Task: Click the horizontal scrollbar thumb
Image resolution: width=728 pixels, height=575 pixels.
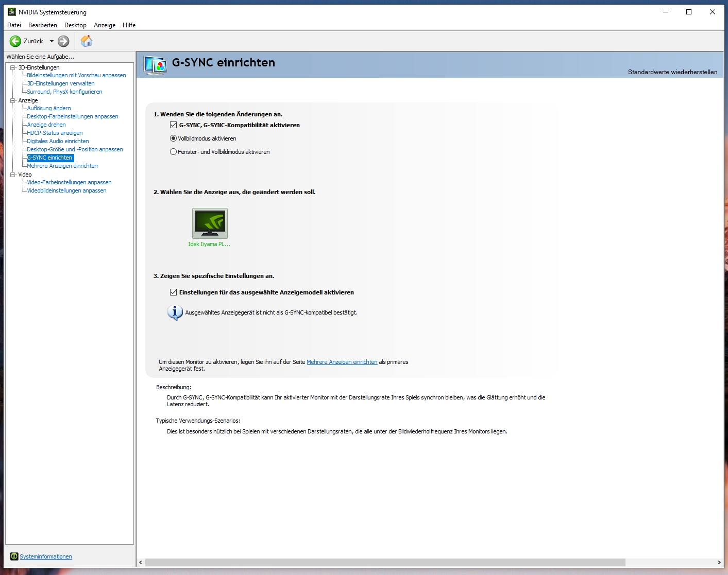Action: coord(385,563)
